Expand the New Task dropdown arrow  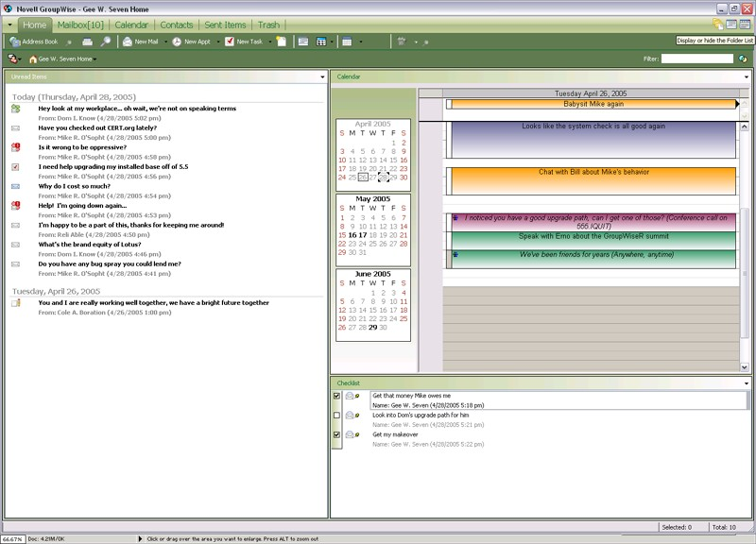click(x=270, y=42)
